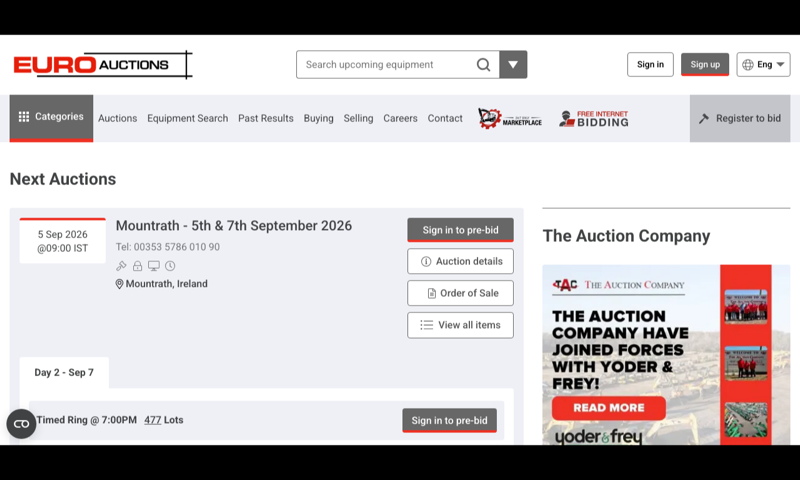The width and height of the screenshot is (800, 480).
Task: Open the Marketplace logo link
Action: pyautogui.click(x=510, y=118)
